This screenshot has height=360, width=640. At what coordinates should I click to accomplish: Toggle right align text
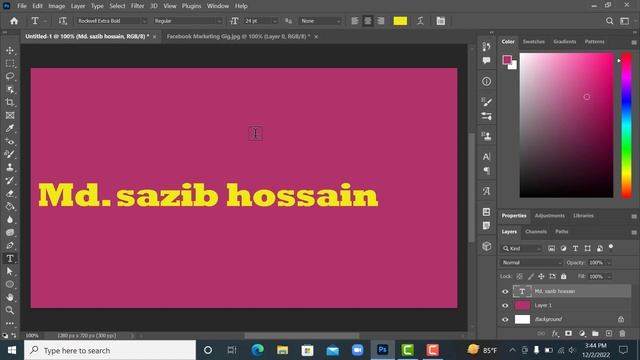[381, 21]
